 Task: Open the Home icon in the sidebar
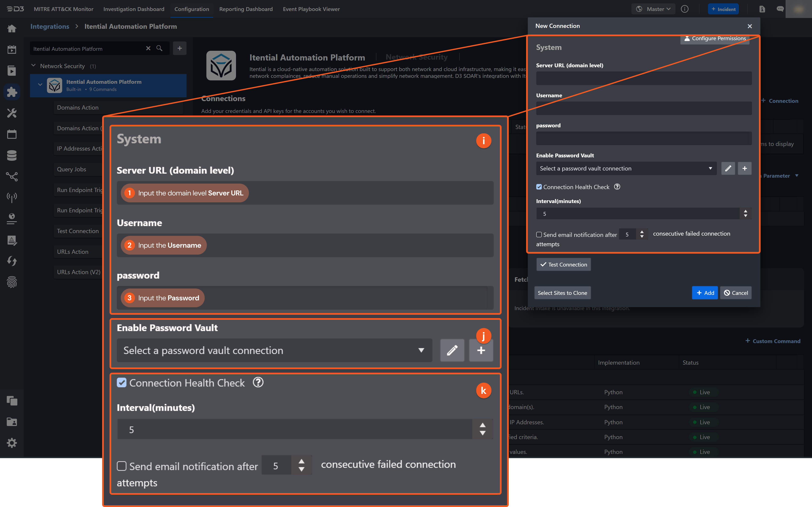12,29
